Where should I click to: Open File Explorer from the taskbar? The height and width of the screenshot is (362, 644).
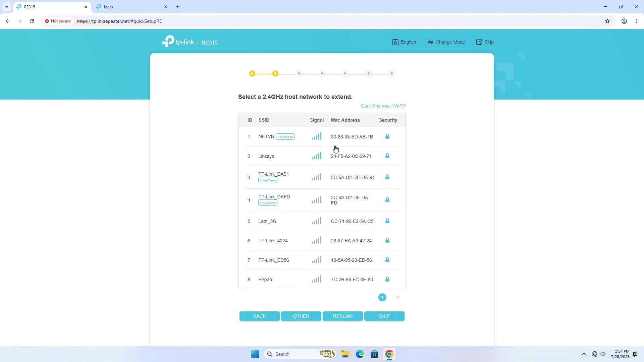345,354
